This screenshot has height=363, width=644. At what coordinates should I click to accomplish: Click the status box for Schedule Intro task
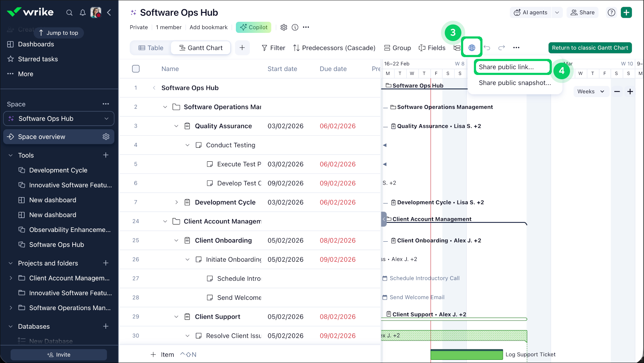[x=210, y=279]
